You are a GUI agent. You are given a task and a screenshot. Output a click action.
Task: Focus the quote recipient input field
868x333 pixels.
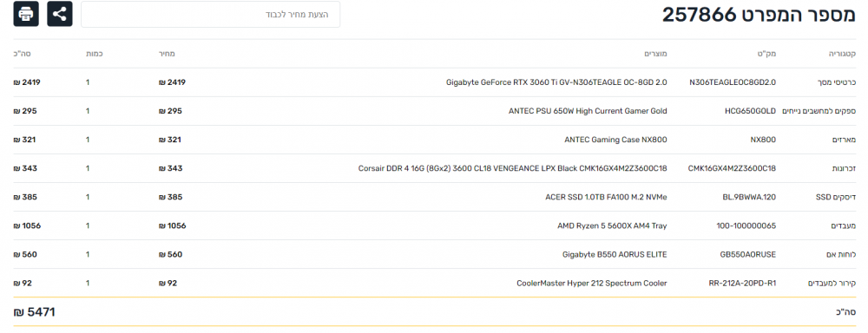(210, 15)
